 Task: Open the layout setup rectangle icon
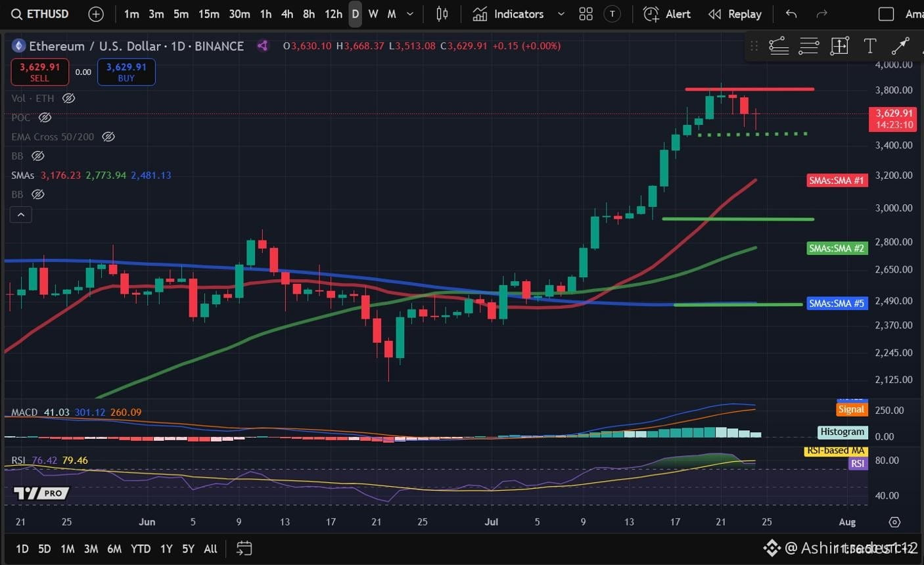pos(886,14)
